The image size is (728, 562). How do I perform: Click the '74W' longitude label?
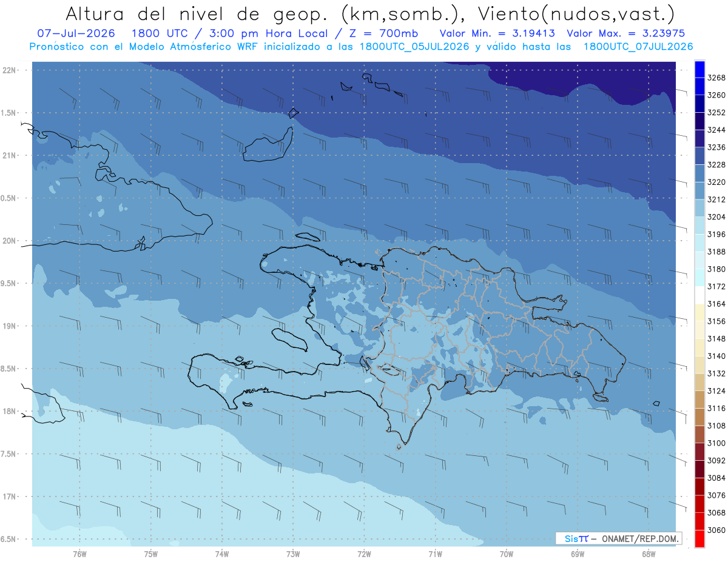[222, 554]
